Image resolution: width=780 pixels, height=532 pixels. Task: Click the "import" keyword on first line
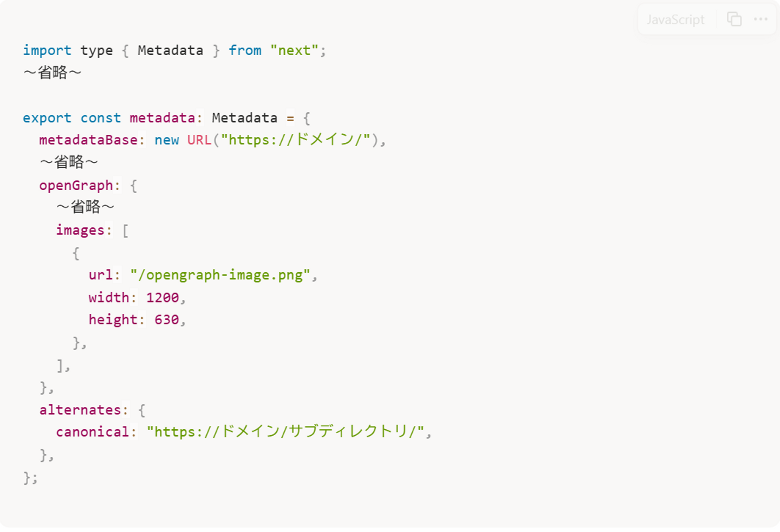[x=47, y=50]
